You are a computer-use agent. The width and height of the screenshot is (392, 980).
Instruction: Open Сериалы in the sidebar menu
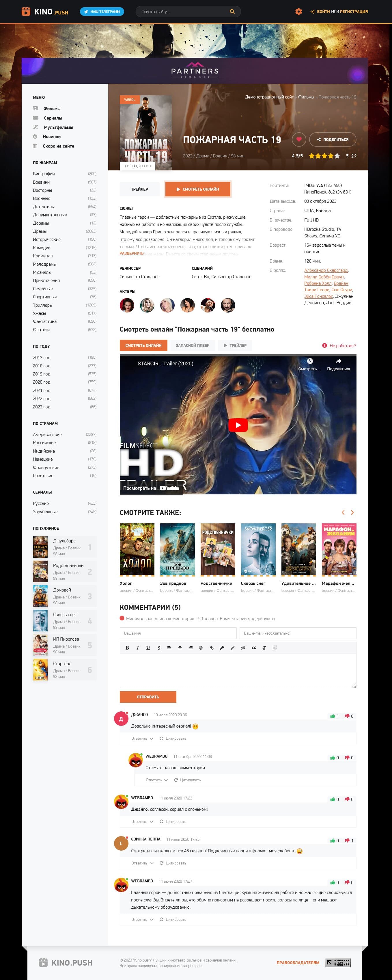tap(53, 118)
